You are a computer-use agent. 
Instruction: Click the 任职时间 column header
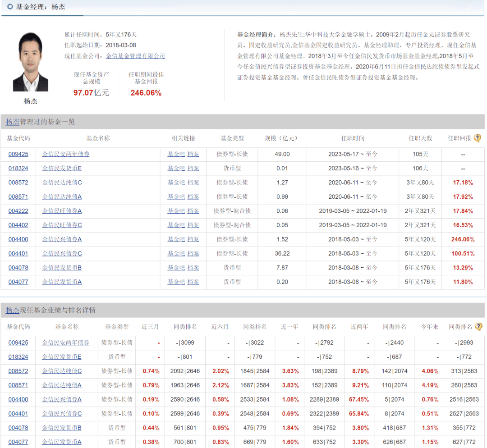click(x=353, y=138)
